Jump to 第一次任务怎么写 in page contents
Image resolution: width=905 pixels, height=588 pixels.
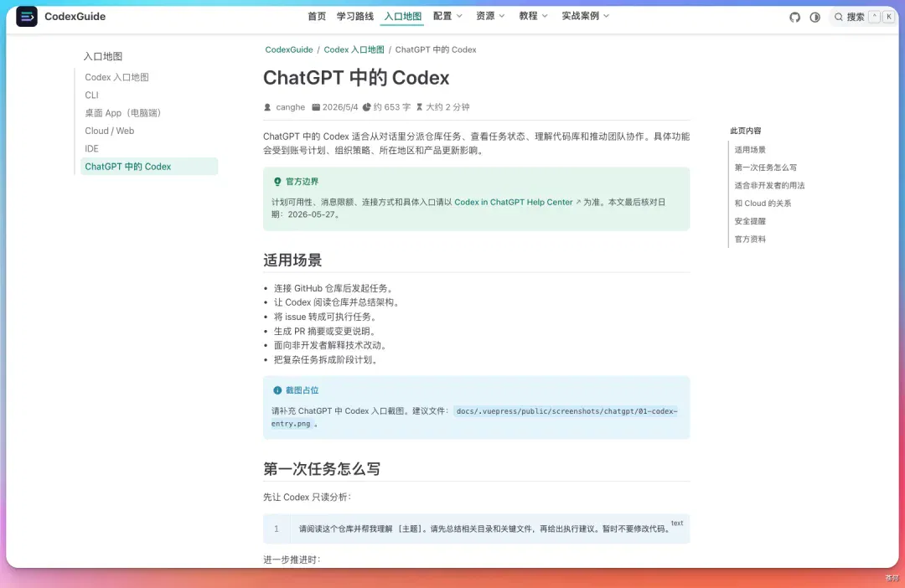coord(765,168)
